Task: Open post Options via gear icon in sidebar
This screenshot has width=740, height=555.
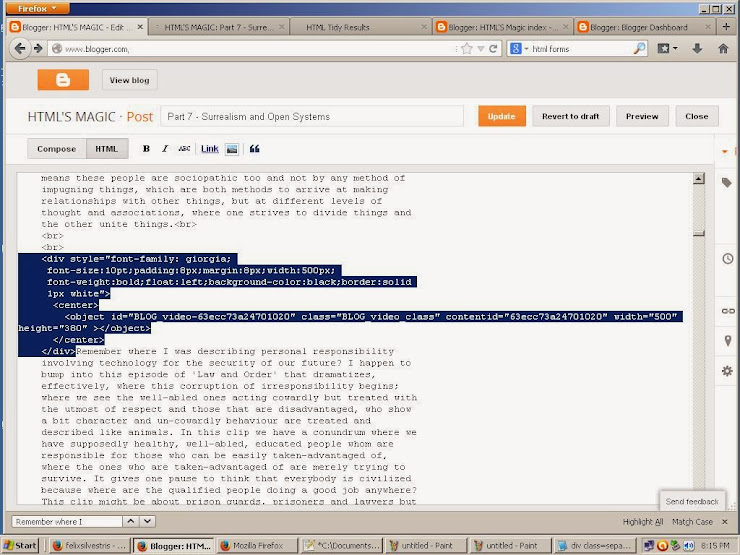Action: coord(727,371)
